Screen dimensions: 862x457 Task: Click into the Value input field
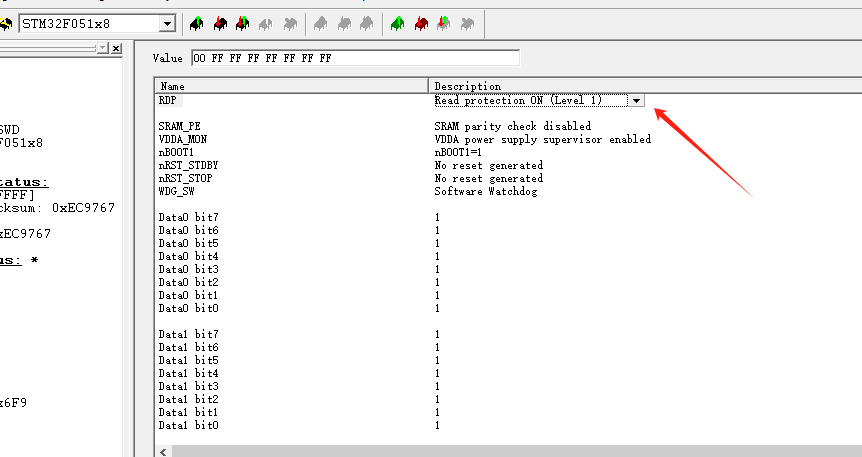355,58
